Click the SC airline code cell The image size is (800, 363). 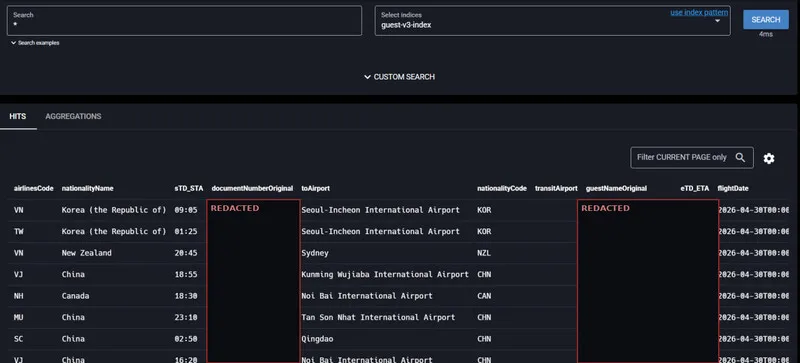18,339
